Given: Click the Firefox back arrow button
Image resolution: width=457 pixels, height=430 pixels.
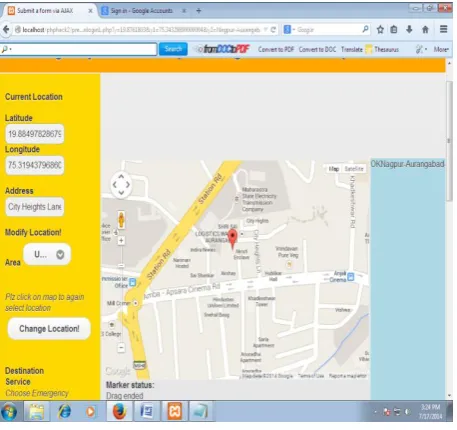Looking at the screenshot, I should point(6,30).
